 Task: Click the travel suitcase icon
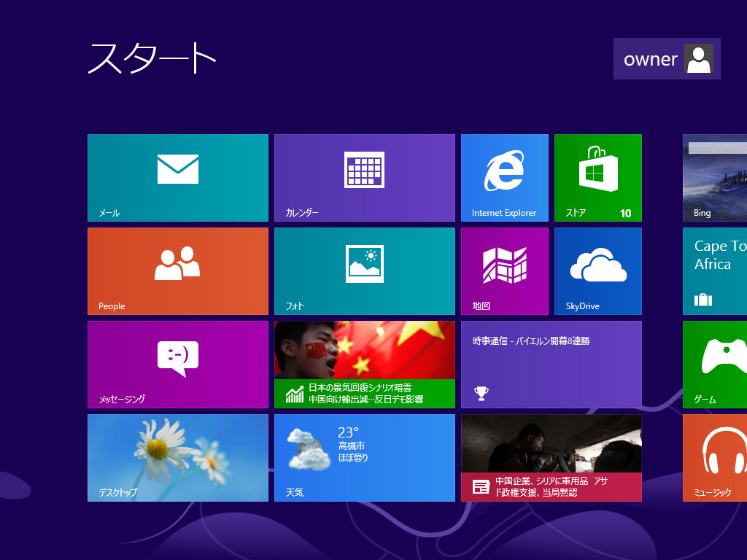click(703, 300)
